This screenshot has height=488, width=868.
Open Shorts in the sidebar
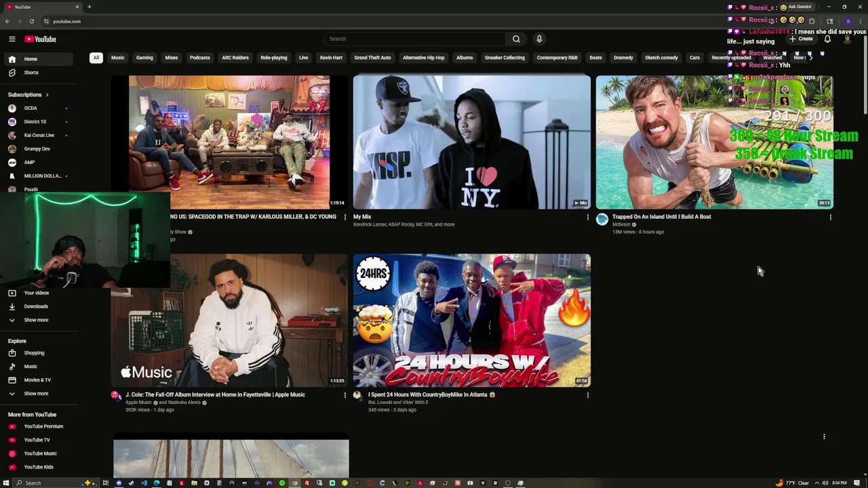(x=39, y=73)
